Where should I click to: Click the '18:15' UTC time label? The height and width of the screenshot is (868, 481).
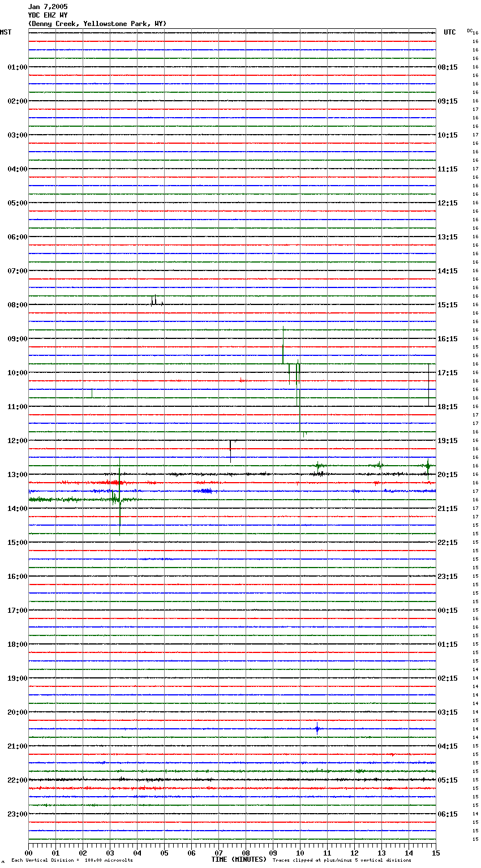click(x=448, y=407)
